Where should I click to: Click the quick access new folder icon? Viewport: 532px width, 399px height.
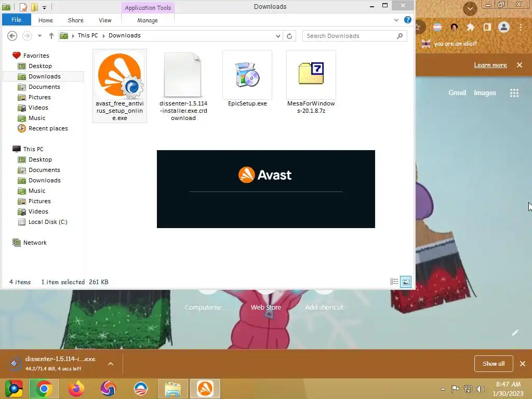pos(34,7)
